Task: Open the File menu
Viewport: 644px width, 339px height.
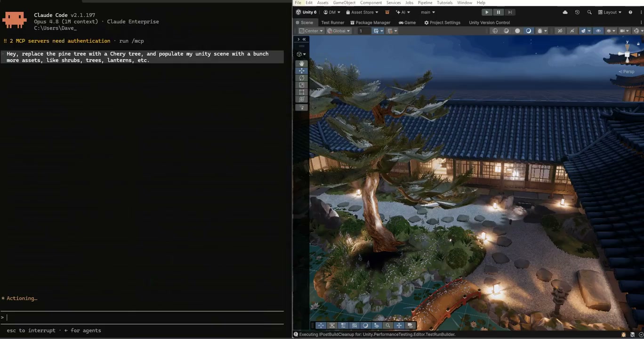Action: click(x=298, y=3)
